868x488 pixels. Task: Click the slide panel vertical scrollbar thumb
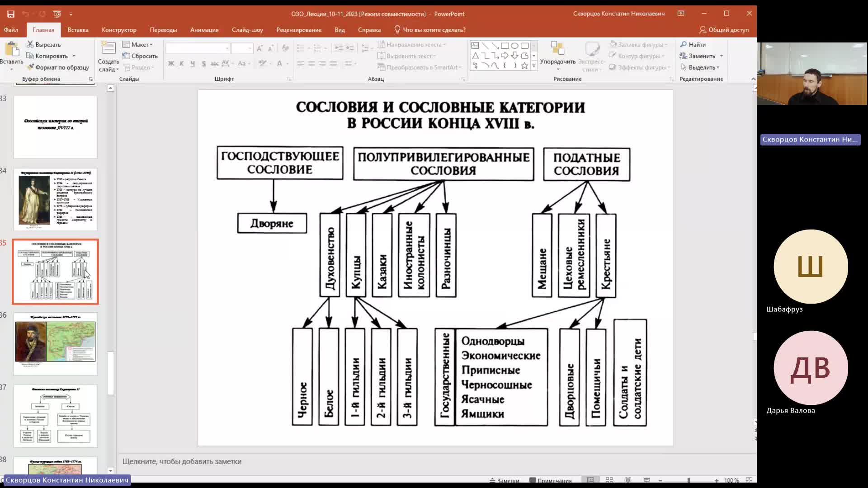click(x=110, y=373)
